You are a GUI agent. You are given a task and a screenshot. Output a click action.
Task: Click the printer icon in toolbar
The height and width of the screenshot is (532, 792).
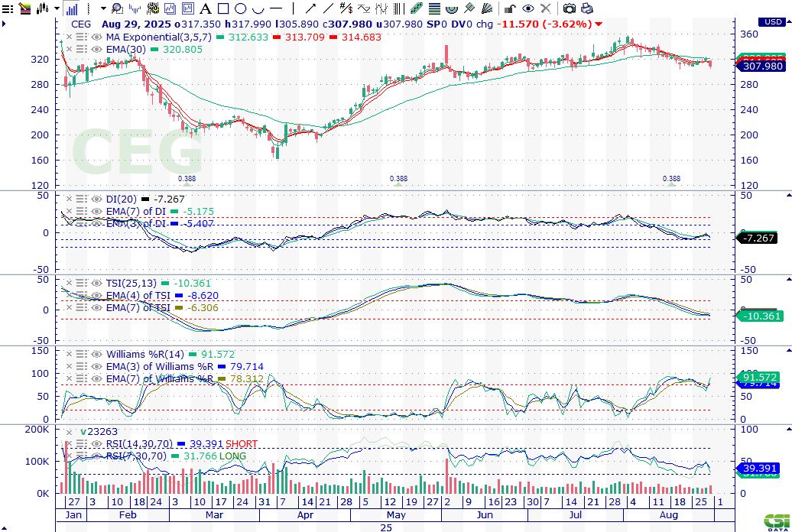pyautogui.click(x=587, y=9)
